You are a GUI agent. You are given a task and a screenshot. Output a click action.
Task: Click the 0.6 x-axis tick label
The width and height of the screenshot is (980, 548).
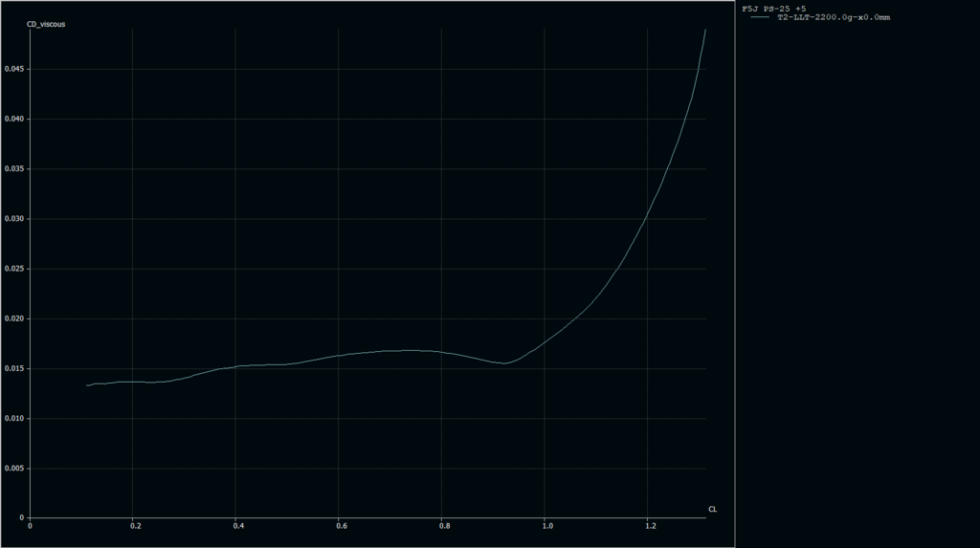(x=341, y=526)
